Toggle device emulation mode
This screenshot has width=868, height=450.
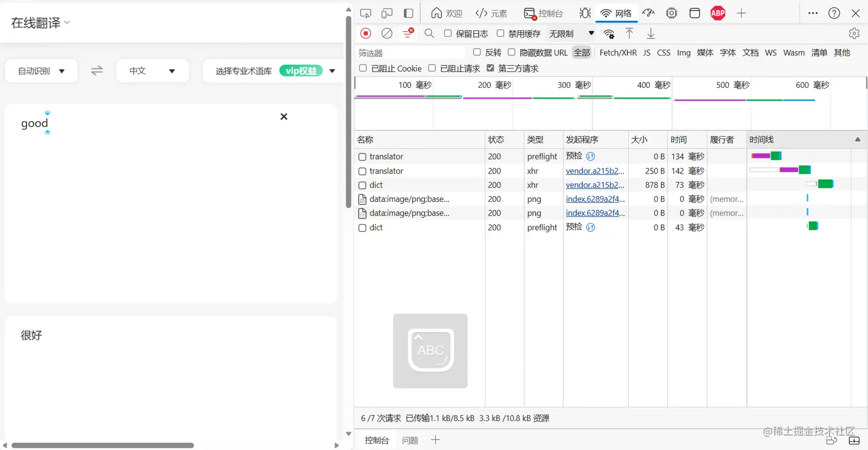pyautogui.click(x=387, y=13)
